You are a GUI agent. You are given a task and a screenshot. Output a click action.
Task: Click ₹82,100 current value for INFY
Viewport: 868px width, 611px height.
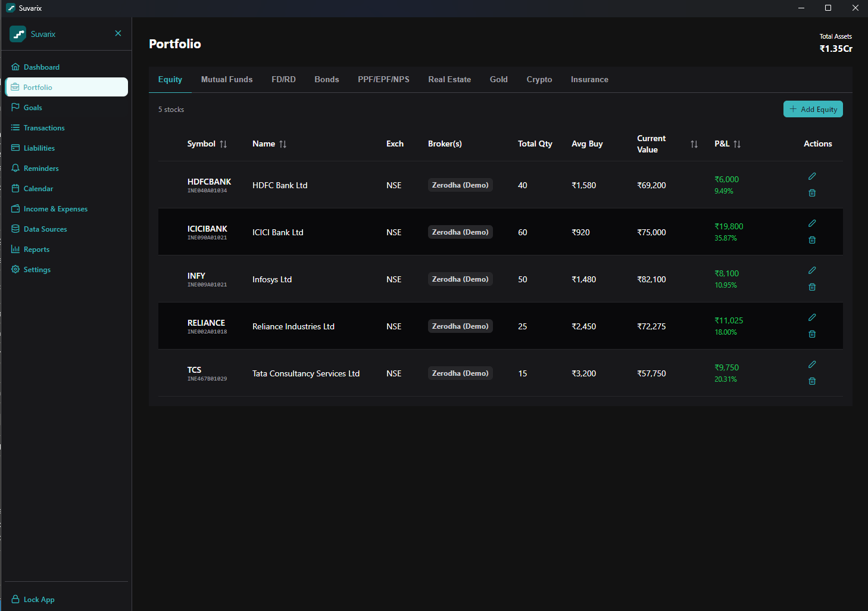coord(651,279)
